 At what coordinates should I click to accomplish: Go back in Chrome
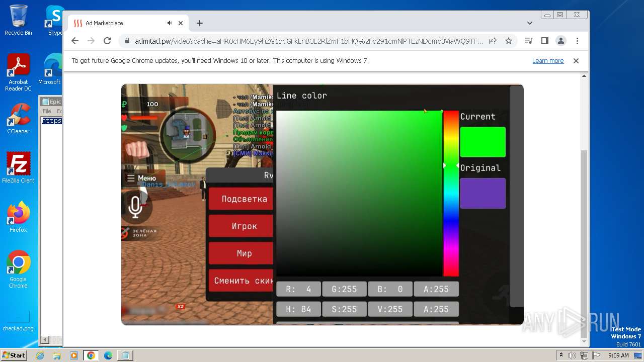75,41
